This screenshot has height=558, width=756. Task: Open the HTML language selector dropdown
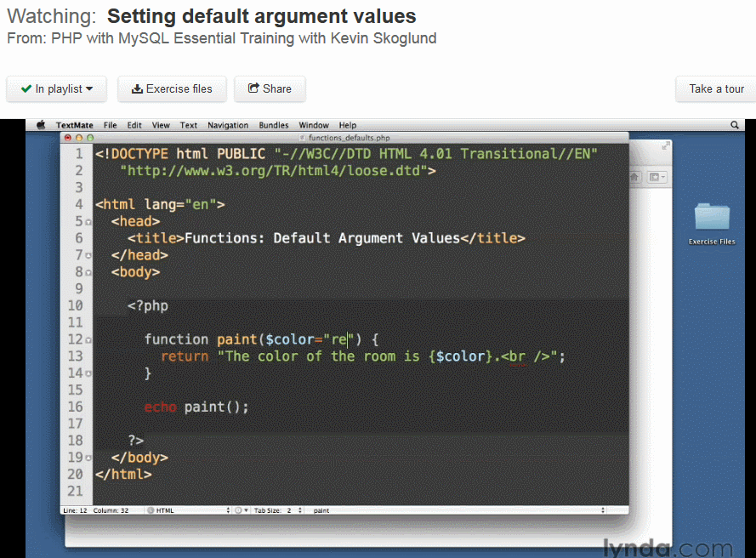tap(188, 510)
